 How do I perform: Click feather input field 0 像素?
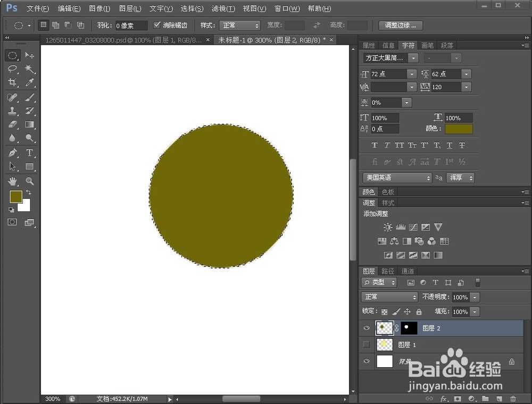click(x=131, y=26)
